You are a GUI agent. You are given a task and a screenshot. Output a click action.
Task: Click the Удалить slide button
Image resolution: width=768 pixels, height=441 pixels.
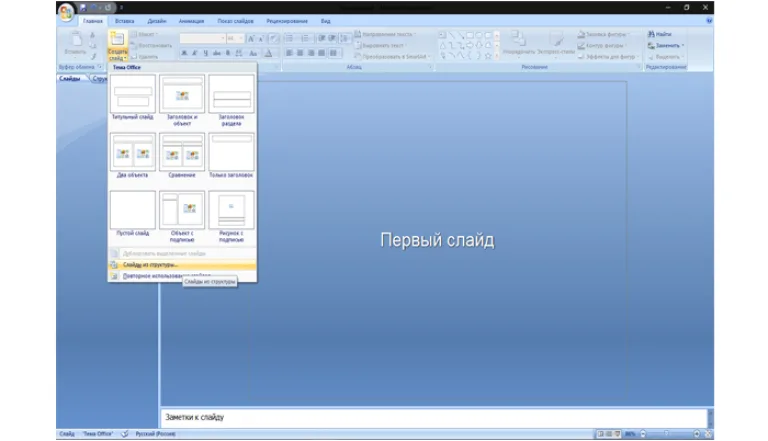[x=144, y=57]
